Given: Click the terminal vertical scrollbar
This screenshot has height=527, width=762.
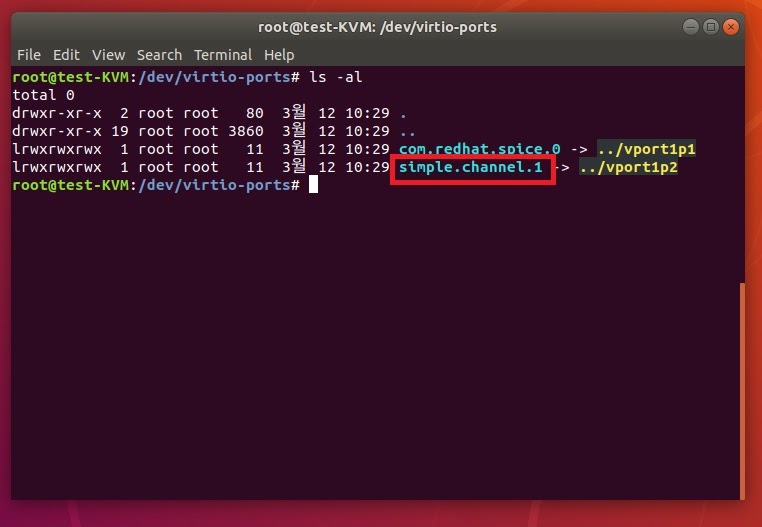Looking at the screenshot, I should (742, 390).
